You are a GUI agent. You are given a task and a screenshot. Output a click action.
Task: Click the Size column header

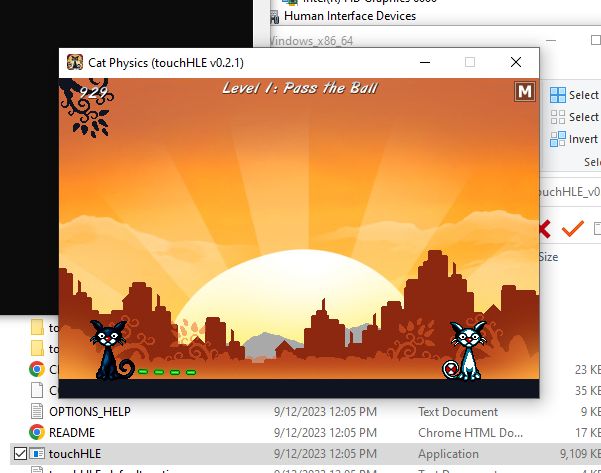(548, 257)
